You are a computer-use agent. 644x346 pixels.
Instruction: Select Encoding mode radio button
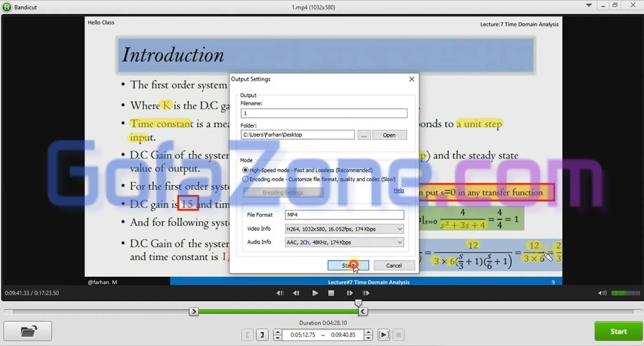tap(246, 179)
